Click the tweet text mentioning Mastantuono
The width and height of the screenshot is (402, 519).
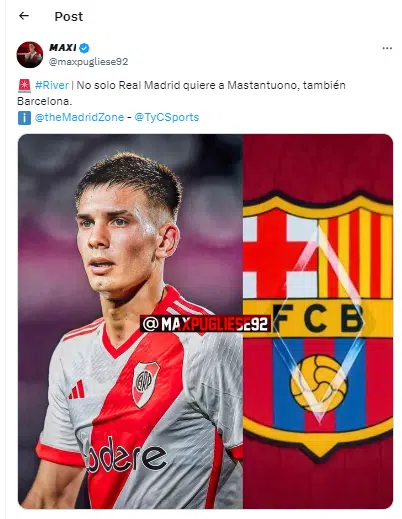coord(181,93)
